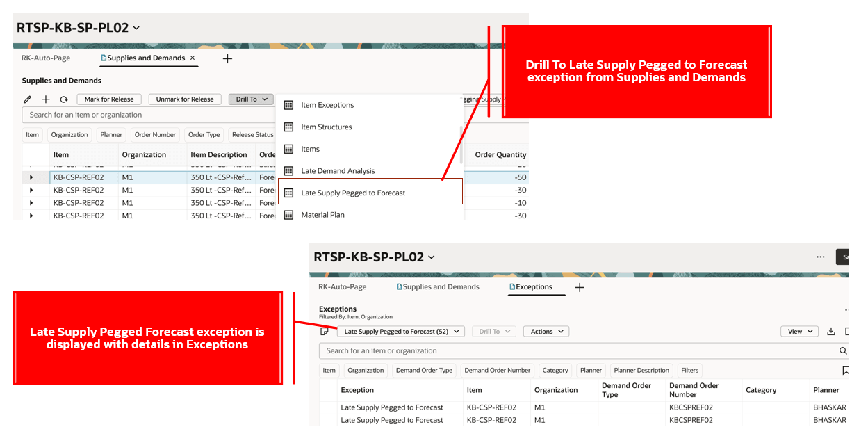This screenshot has height=436, width=868.
Task: Click the note icon left of exception dropdown
Action: coord(325,332)
